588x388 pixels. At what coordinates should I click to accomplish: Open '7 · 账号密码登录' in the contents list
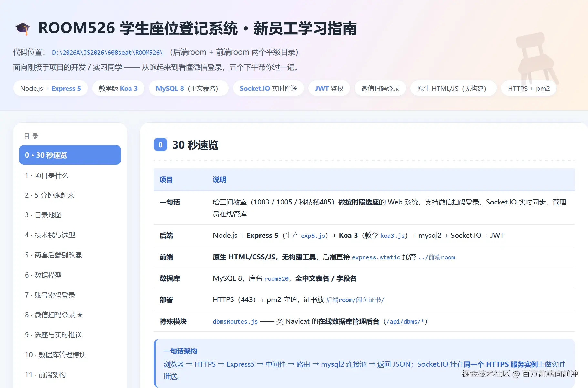[70, 295]
